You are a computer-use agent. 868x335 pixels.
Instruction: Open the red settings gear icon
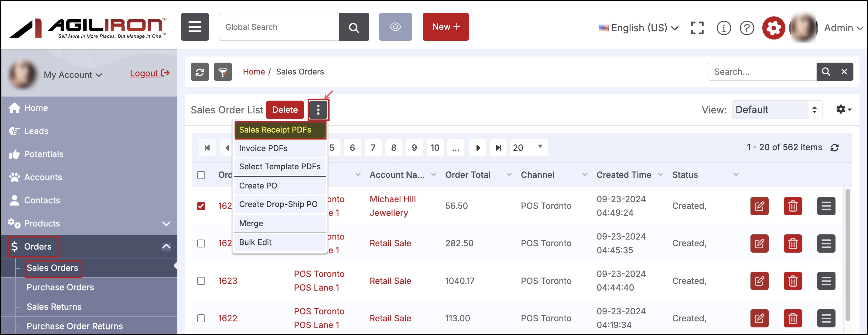773,28
